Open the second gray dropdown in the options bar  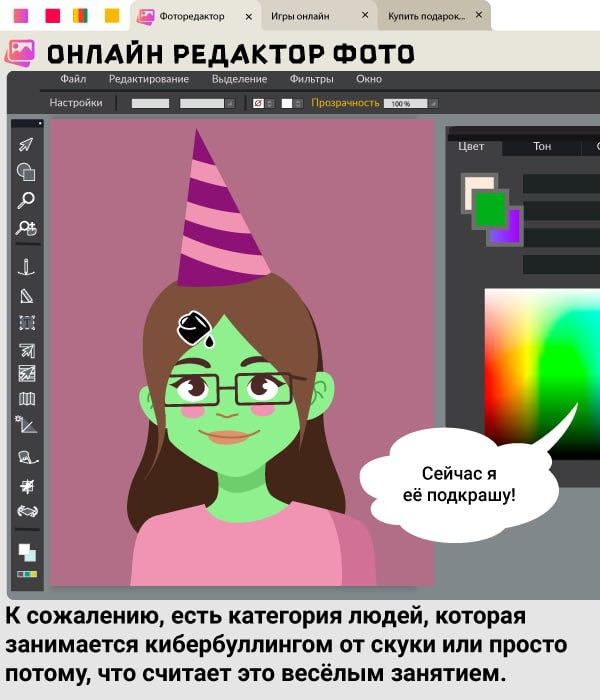(x=207, y=103)
